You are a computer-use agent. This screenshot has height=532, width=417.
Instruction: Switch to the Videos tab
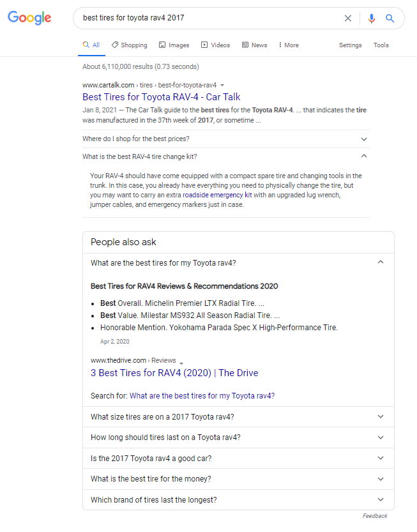[x=215, y=45]
